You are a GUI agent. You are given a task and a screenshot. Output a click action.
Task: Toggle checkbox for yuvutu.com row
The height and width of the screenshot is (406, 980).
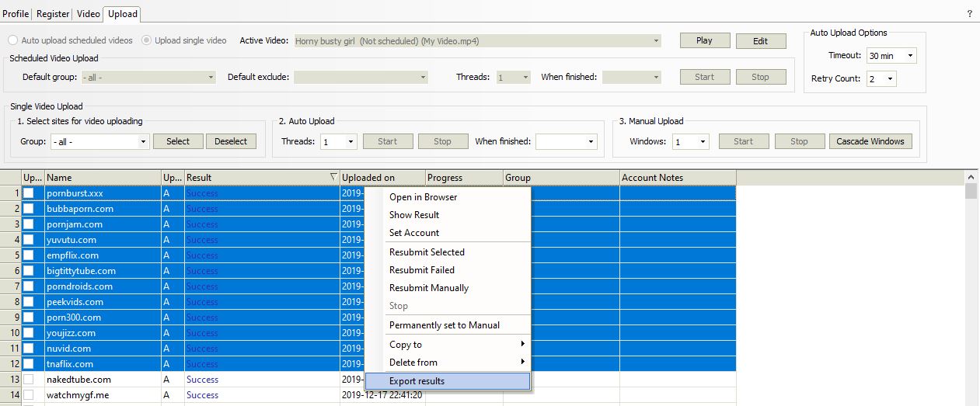point(29,240)
